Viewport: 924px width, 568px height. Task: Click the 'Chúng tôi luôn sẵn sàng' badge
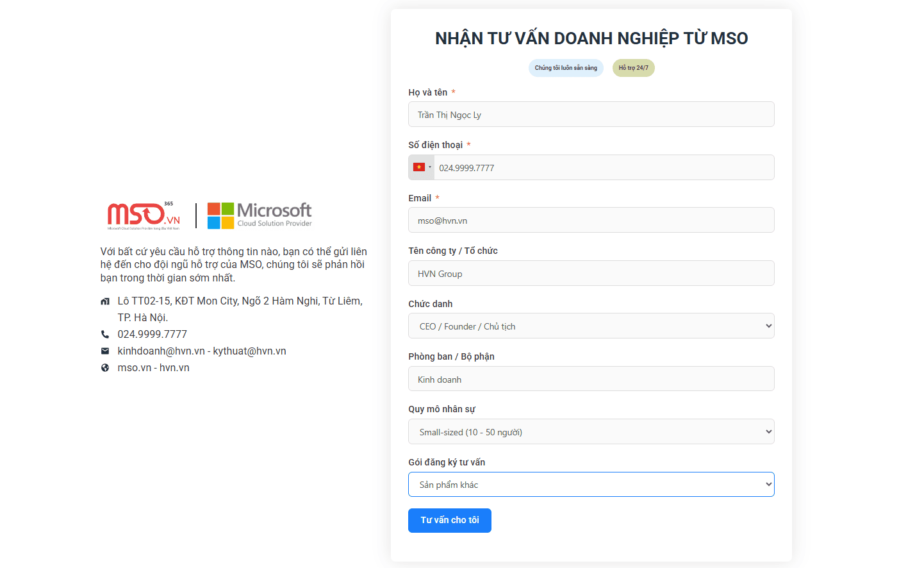[x=566, y=67]
